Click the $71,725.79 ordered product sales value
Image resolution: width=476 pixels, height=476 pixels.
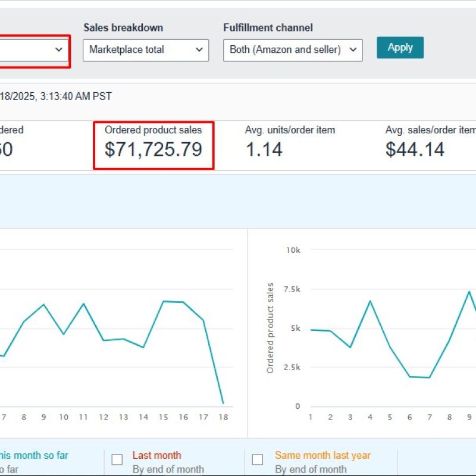click(x=154, y=149)
